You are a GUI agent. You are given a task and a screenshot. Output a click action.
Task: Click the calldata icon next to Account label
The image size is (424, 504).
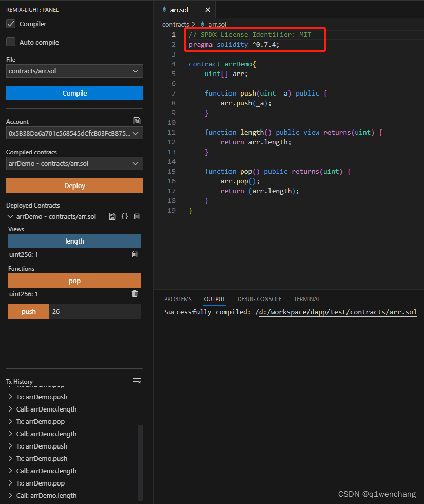pos(137,120)
